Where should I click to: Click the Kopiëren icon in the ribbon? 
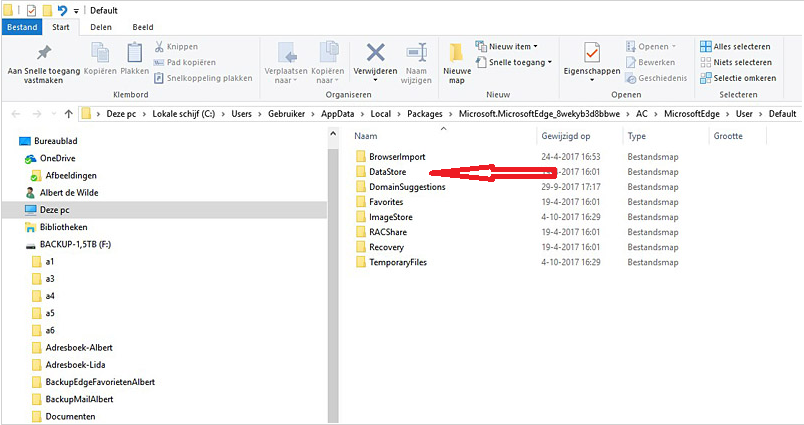click(x=100, y=53)
